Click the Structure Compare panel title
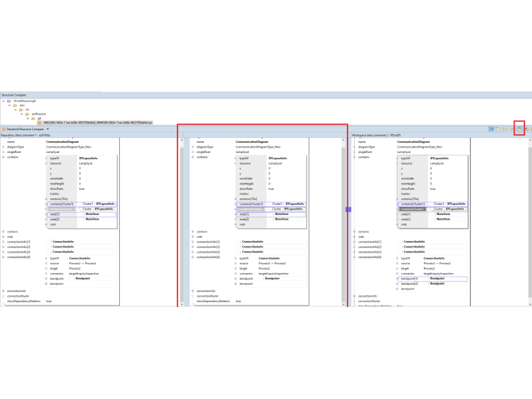The height and width of the screenshot is (399, 532). [x=14, y=95]
